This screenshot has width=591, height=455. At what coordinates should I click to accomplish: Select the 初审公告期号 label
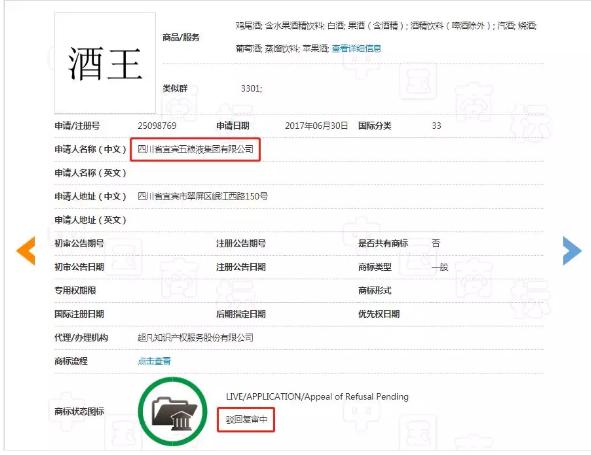(x=79, y=243)
